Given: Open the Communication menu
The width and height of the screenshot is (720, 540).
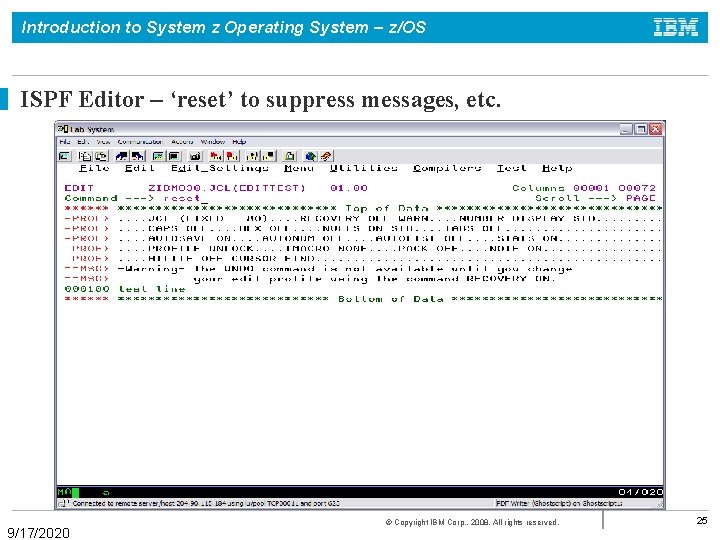Looking at the screenshot, I should 140,142.
